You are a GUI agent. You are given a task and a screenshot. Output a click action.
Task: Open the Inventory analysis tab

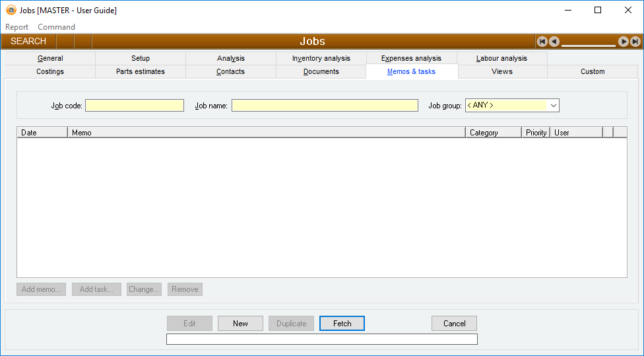[321, 58]
